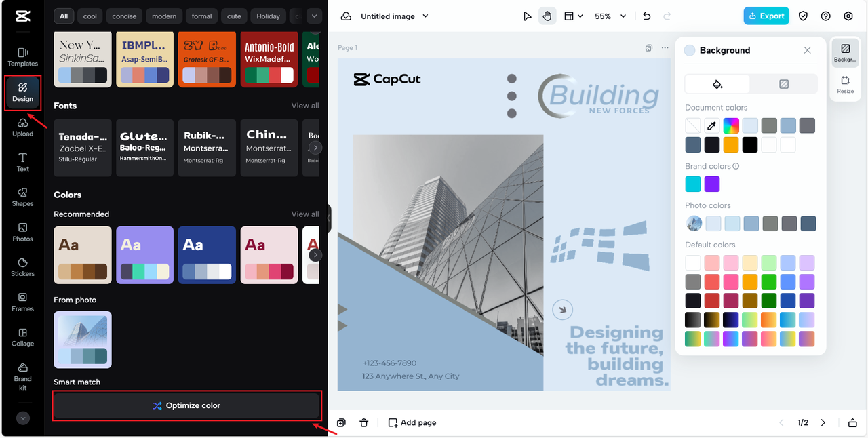Open the Stickers panel

(x=22, y=267)
